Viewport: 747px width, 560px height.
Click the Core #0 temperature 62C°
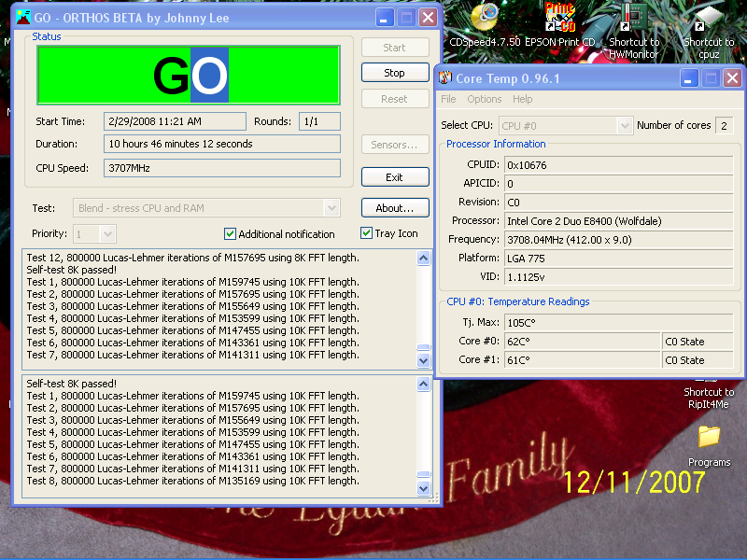(x=582, y=342)
